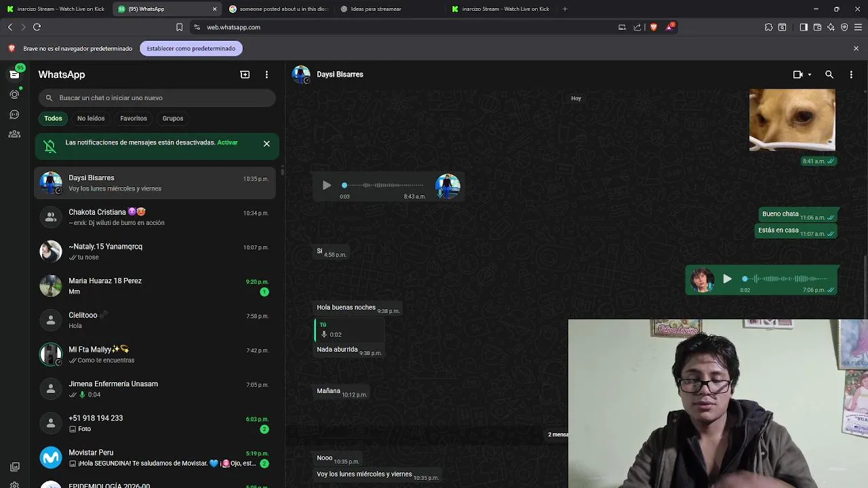Open the share icon in address bar
The image size is (868, 488).
[637, 27]
